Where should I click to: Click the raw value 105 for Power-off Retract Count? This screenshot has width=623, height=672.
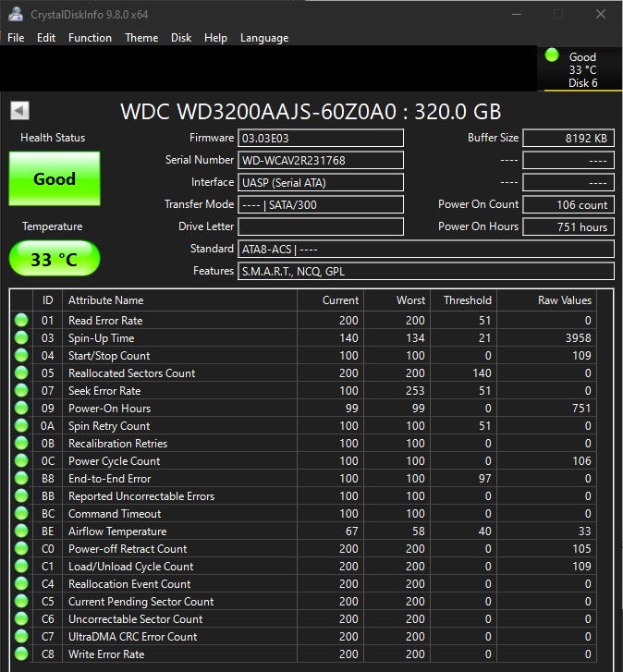click(581, 548)
